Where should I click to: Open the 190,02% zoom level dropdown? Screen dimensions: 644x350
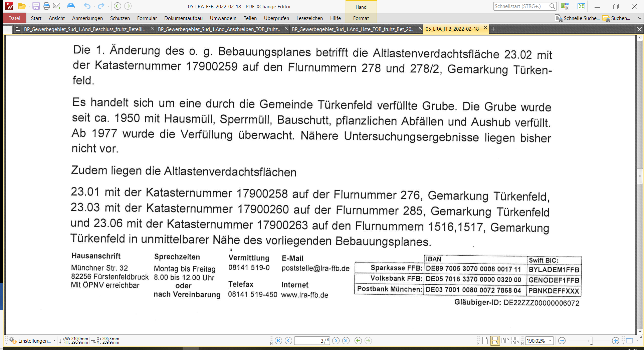550,341
